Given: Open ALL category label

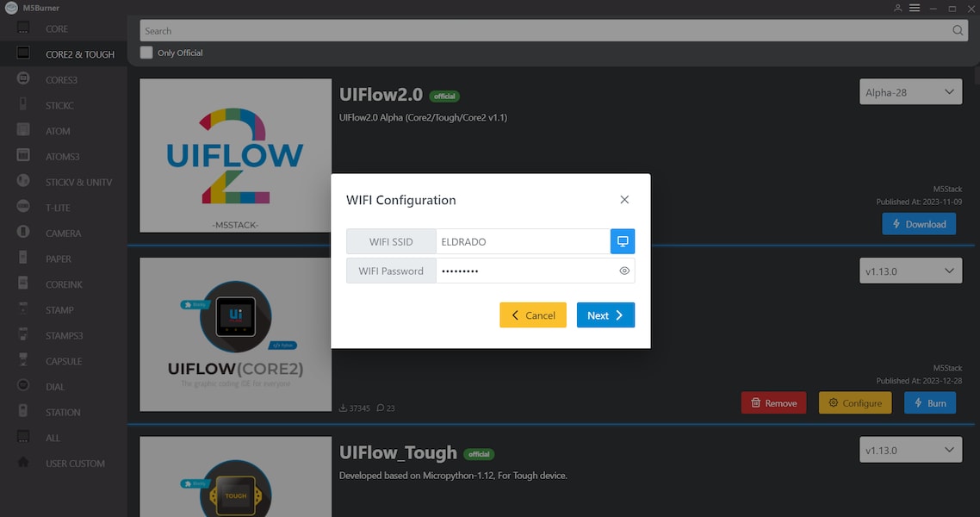Looking at the screenshot, I should pyautogui.click(x=53, y=439).
